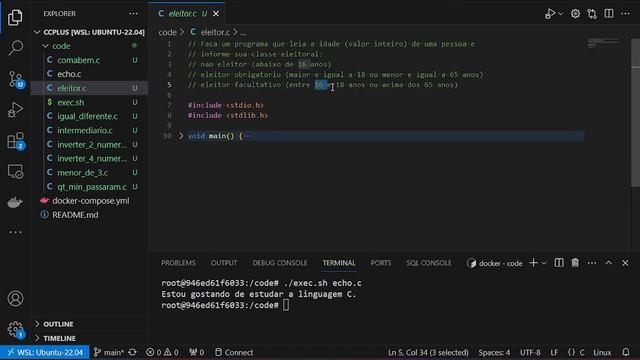Screen dimensions: 640x360
Task: Click Connect in status bar
Action: coord(234,352)
